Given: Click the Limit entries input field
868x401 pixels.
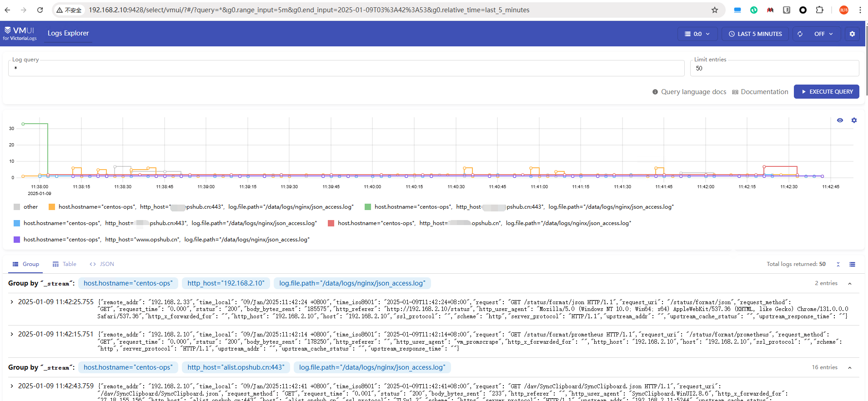Looking at the screenshot, I should (774, 68).
